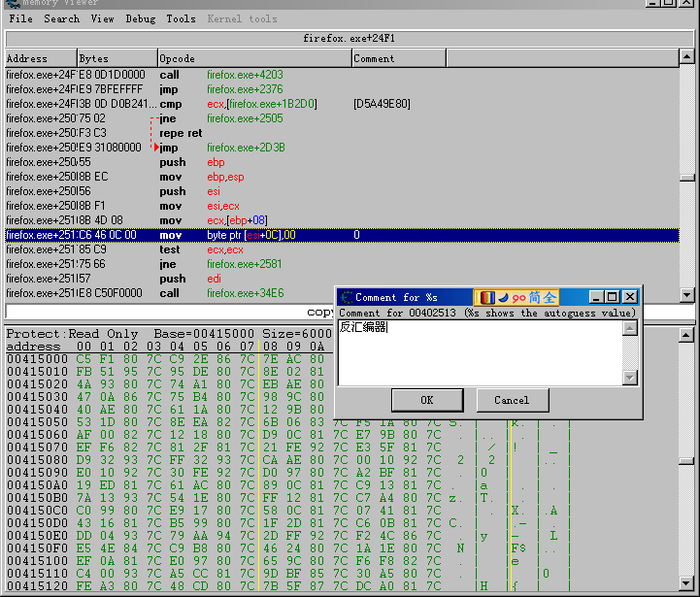Click the IME full character set icon

tap(550, 297)
